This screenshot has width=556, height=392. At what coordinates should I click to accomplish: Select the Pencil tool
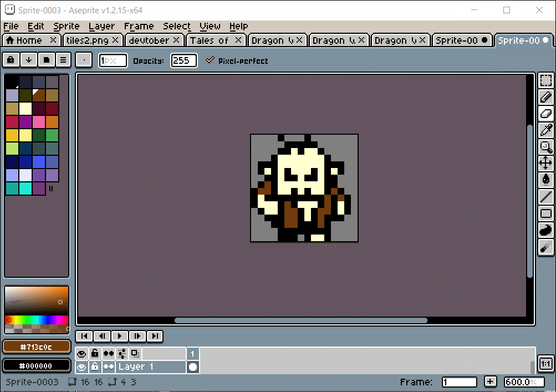click(545, 97)
